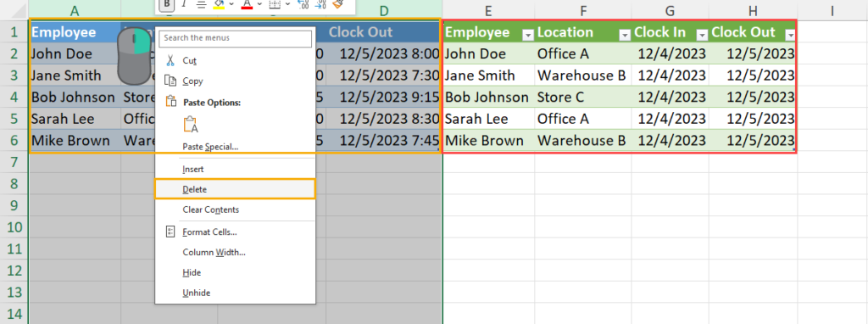The image size is (868, 324).
Task: Select the column I header
Action: pos(832,10)
